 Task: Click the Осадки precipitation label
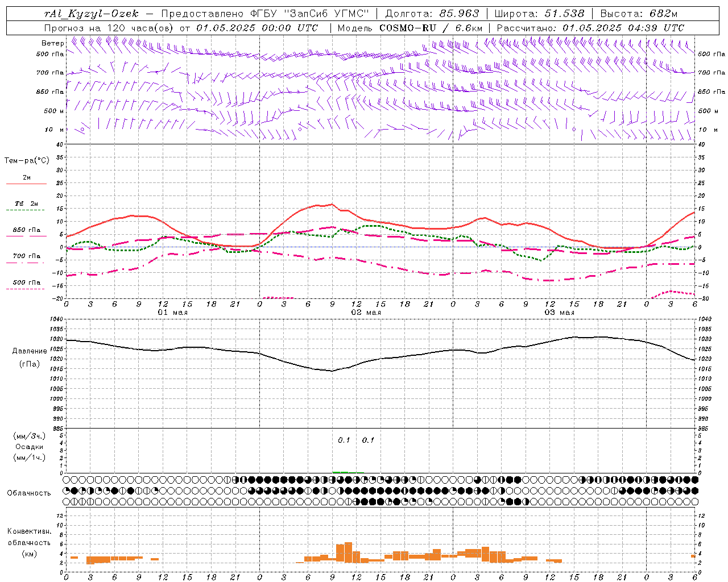point(30,447)
